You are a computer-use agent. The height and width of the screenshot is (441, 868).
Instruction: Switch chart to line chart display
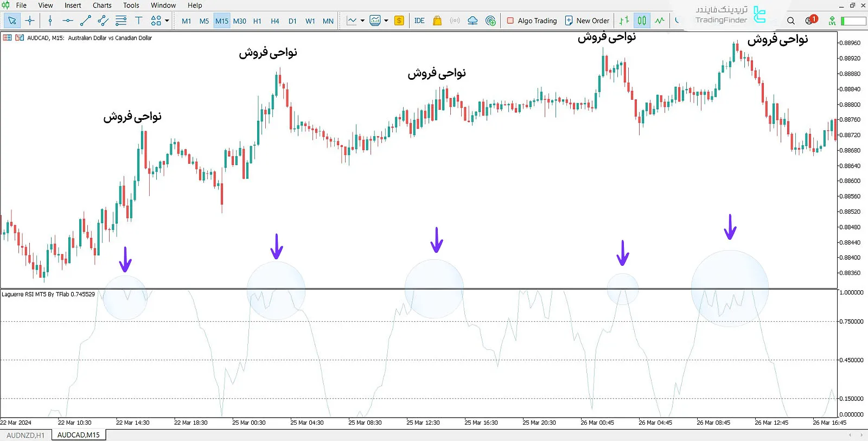click(x=660, y=21)
